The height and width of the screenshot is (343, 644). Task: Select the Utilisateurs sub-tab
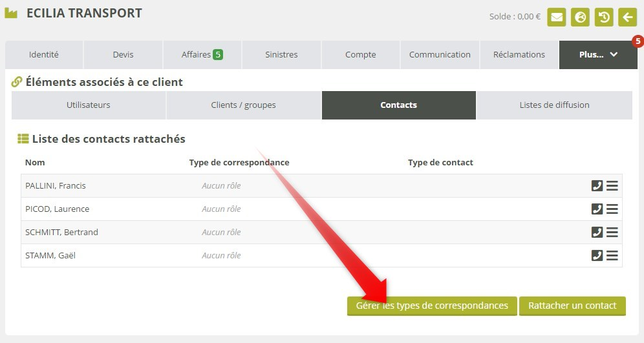coord(89,105)
